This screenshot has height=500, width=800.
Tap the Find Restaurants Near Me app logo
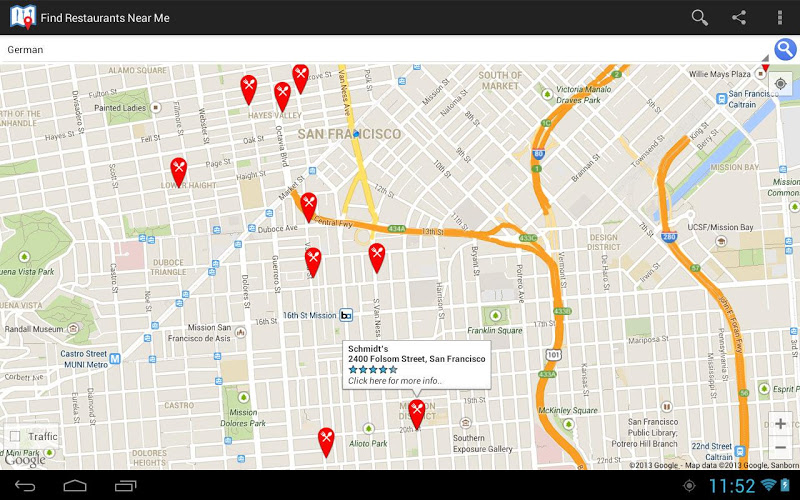tap(23, 17)
